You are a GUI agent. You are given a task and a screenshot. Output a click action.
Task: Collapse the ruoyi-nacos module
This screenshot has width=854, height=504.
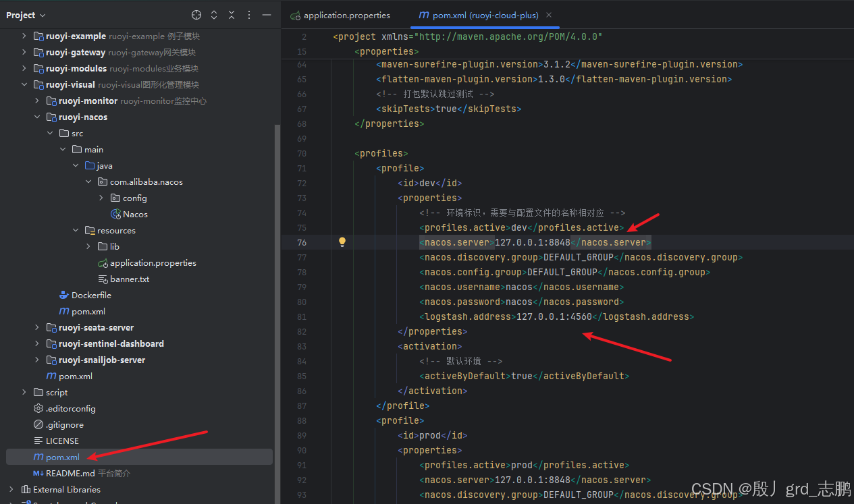pos(38,117)
